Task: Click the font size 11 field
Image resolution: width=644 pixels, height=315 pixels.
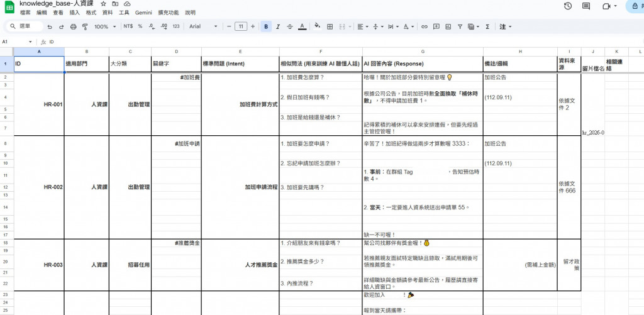Action: [241, 26]
